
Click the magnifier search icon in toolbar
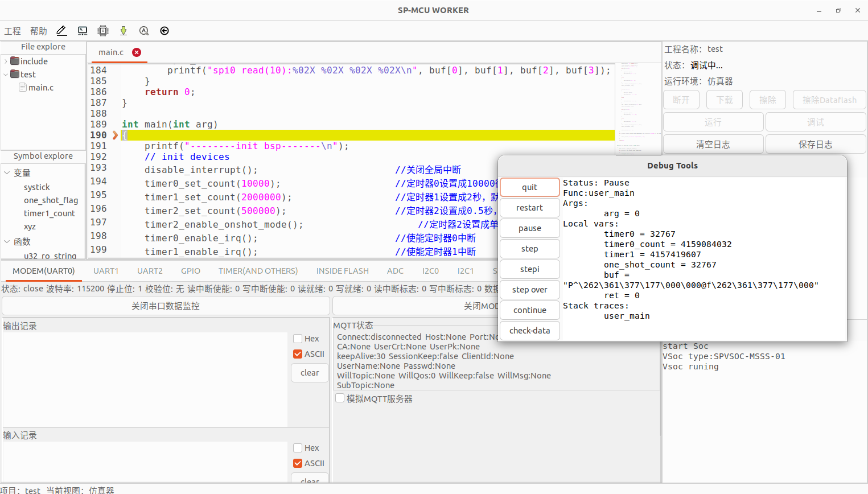[144, 31]
